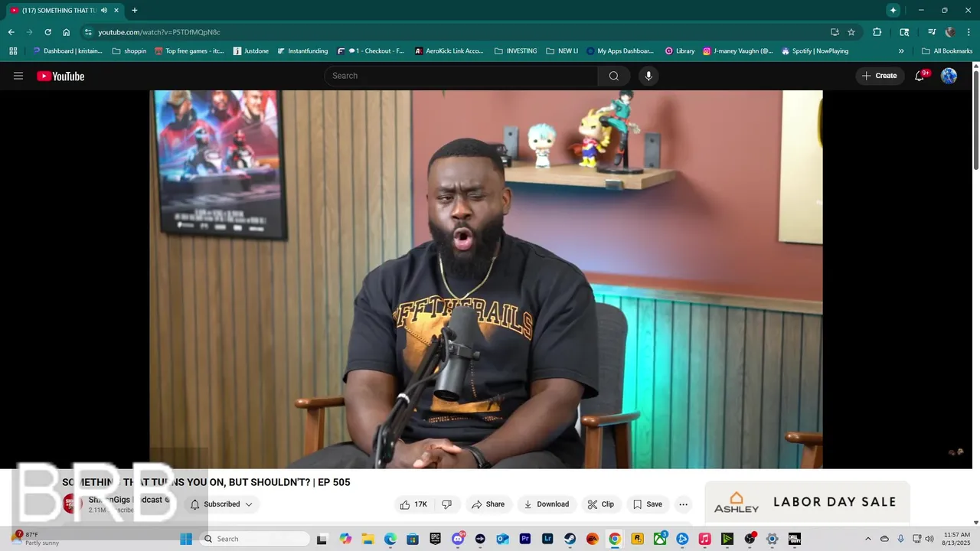
Task: Open Steam from the taskbar
Action: pyautogui.click(x=570, y=539)
